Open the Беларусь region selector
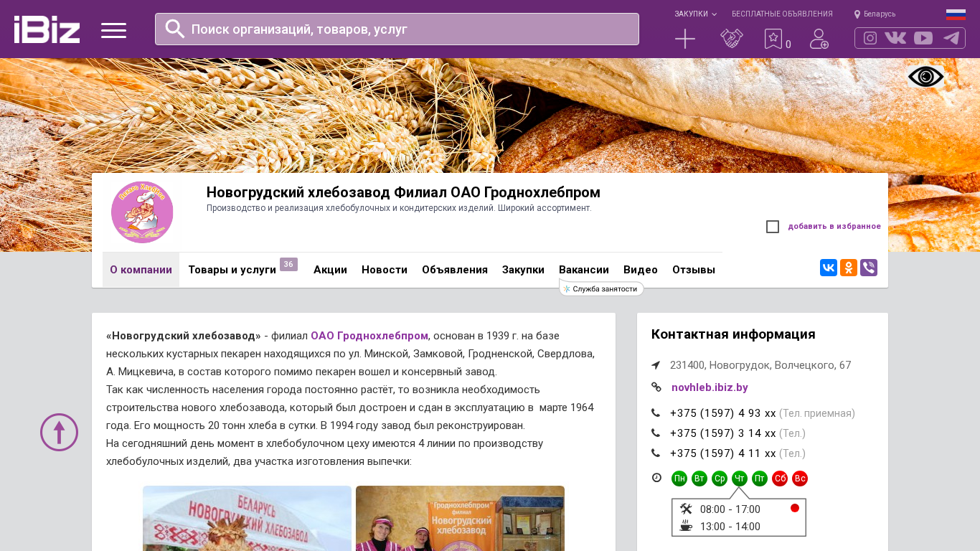Screen dimensions: 980x551 click(x=875, y=14)
